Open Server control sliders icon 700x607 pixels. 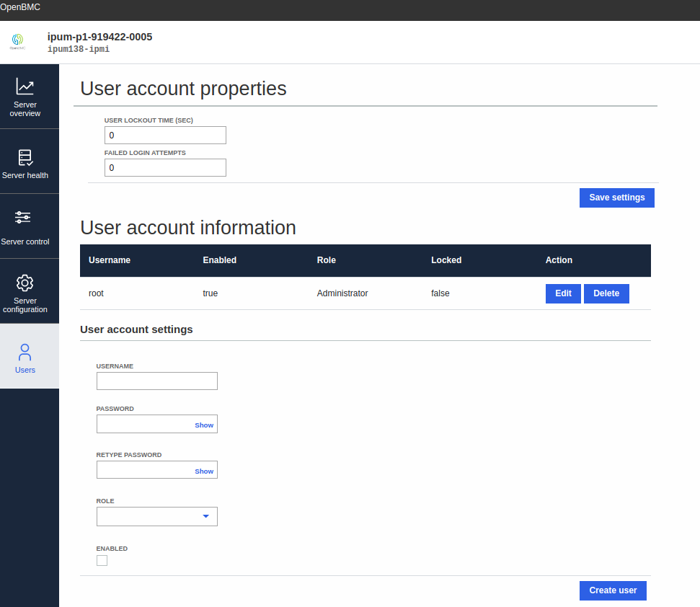pos(23,218)
